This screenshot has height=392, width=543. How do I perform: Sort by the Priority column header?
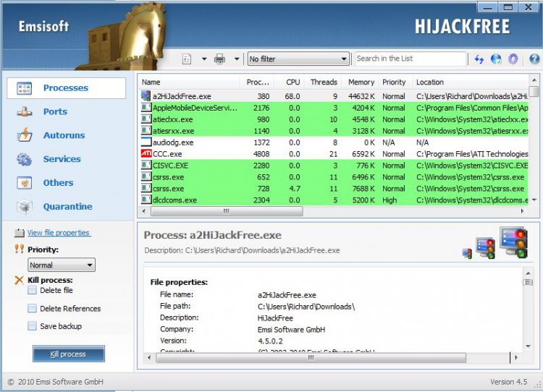pyautogui.click(x=395, y=82)
